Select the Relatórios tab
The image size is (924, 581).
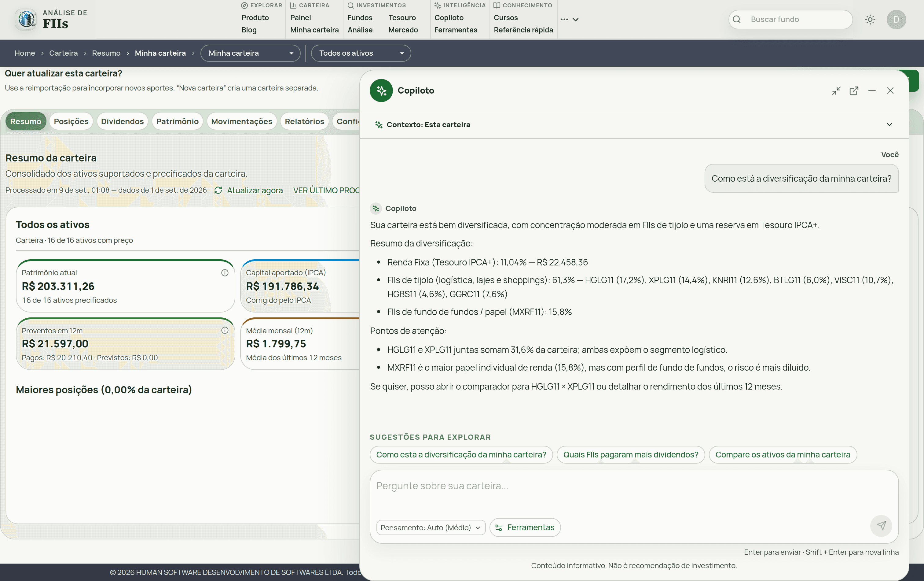[x=304, y=121]
